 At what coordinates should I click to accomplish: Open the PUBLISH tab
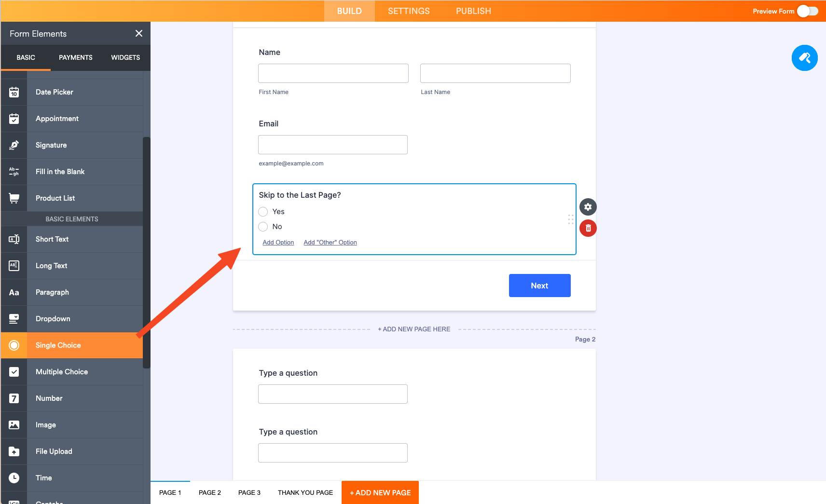click(x=473, y=11)
